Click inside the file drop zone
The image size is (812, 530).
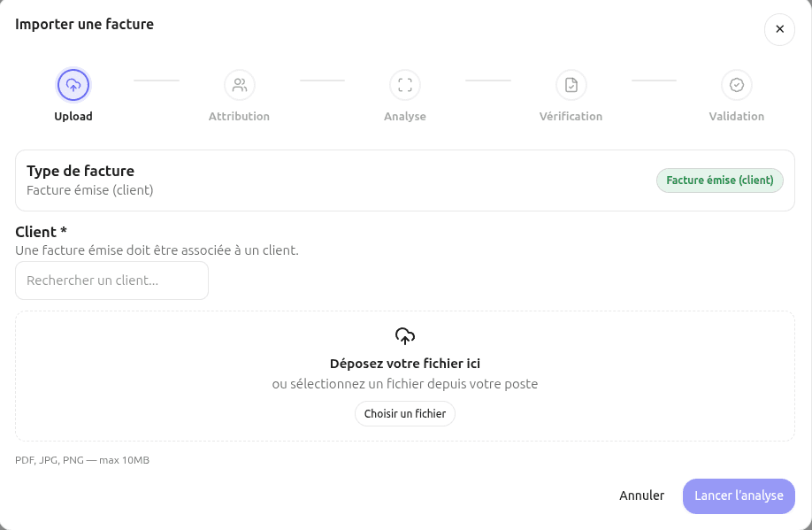click(x=405, y=375)
